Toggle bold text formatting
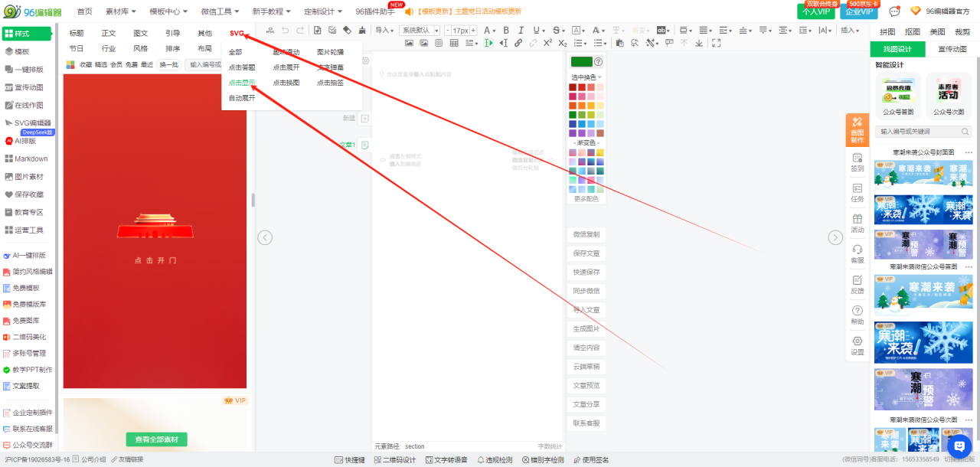This screenshot has height=467, width=980. coord(506,31)
